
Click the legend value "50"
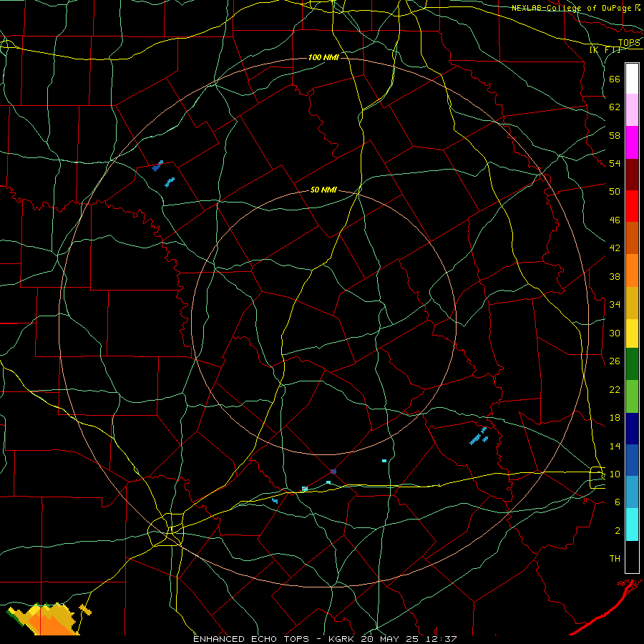click(x=615, y=191)
